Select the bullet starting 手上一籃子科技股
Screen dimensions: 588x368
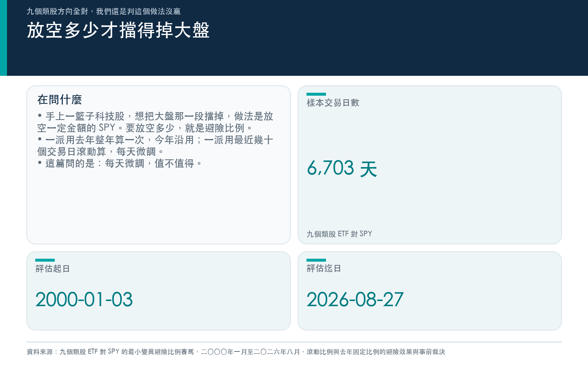click(155, 122)
